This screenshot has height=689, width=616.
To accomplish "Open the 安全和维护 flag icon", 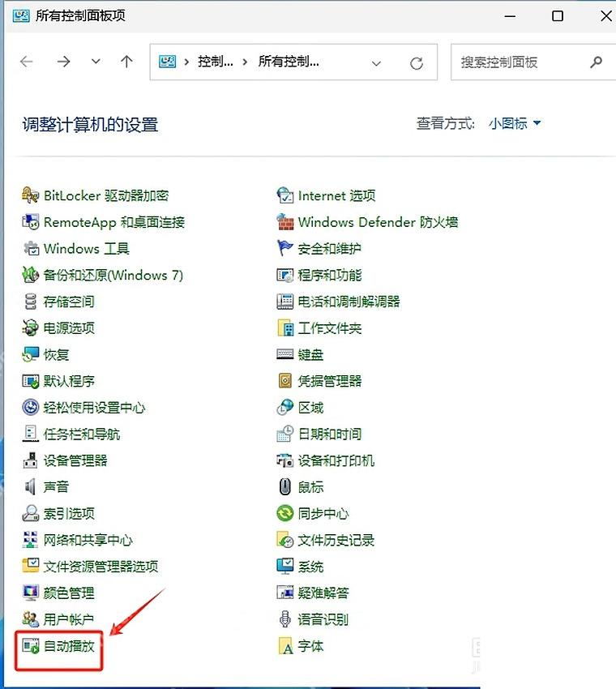I will (x=284, y=249).
